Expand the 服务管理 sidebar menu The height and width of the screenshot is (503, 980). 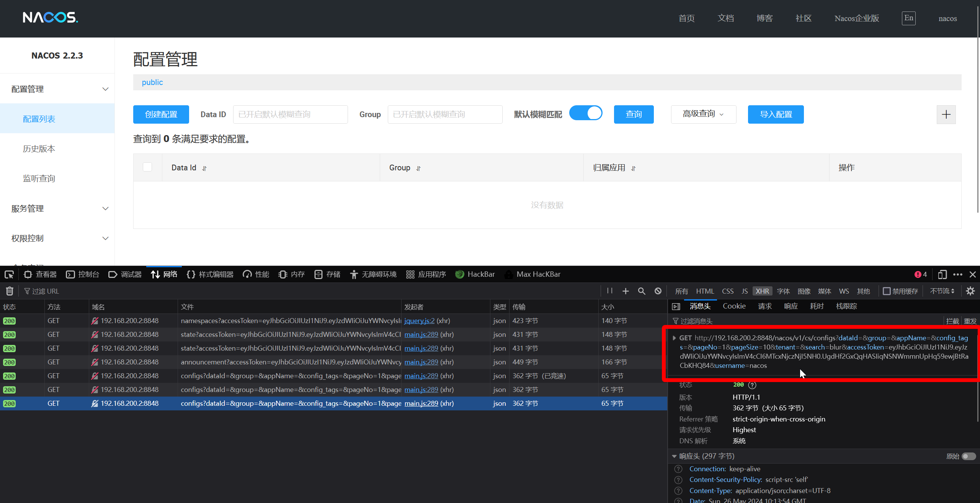pos(57,209)
